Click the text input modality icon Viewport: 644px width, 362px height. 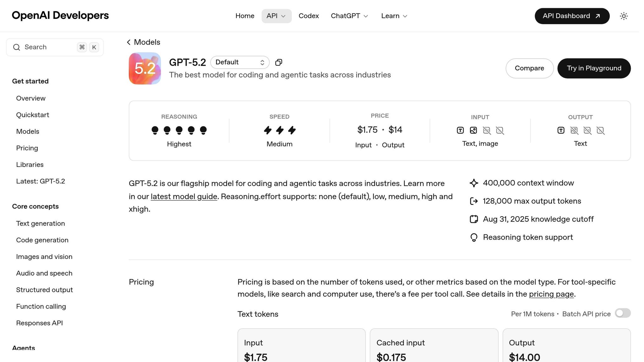coord(460,130)
